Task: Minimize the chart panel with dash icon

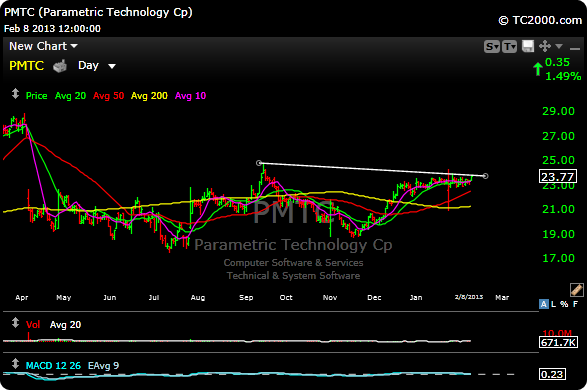Action: click(574, 48)
